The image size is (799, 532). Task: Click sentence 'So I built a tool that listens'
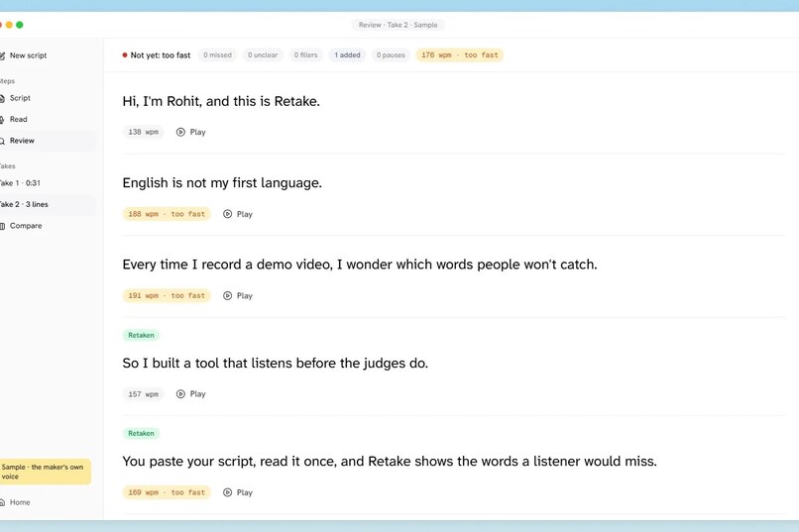(276, 363)
